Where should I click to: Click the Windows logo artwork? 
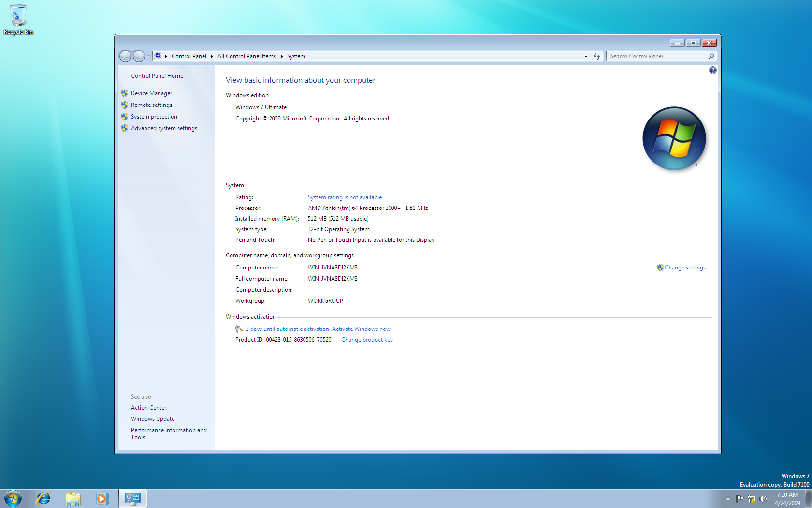point(674,138)
